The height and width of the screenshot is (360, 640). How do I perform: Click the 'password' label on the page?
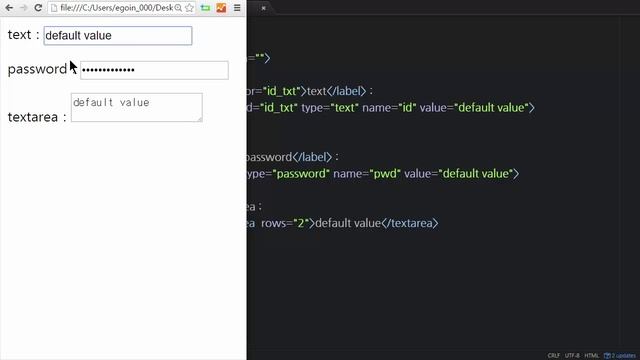37,69
